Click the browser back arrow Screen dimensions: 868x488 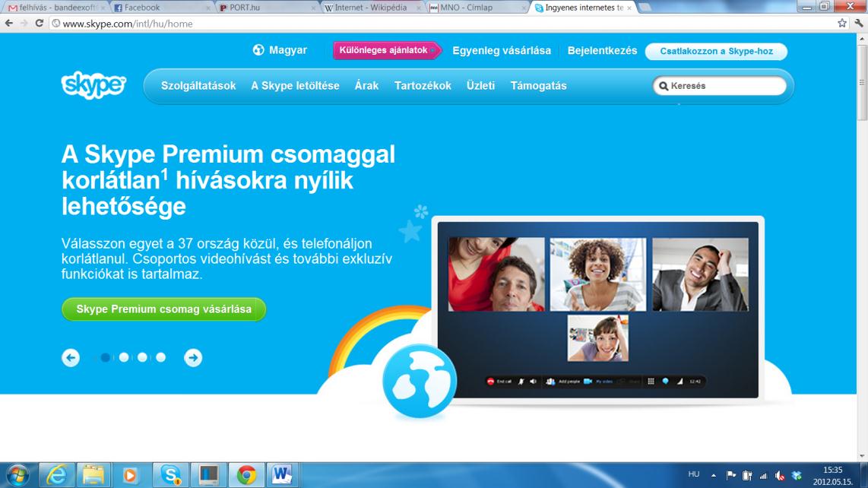pos(9,24)
